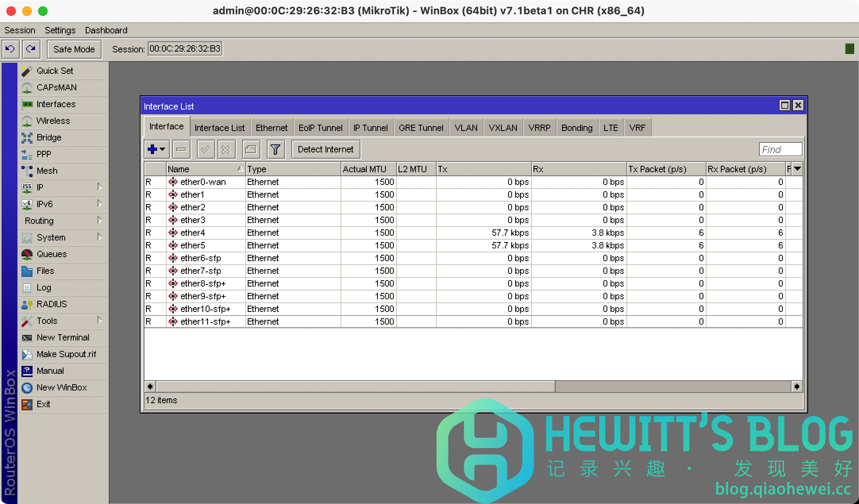Select the ether4 interface row
The height and width of the screenshot is (504, 859).
(193, 233)
